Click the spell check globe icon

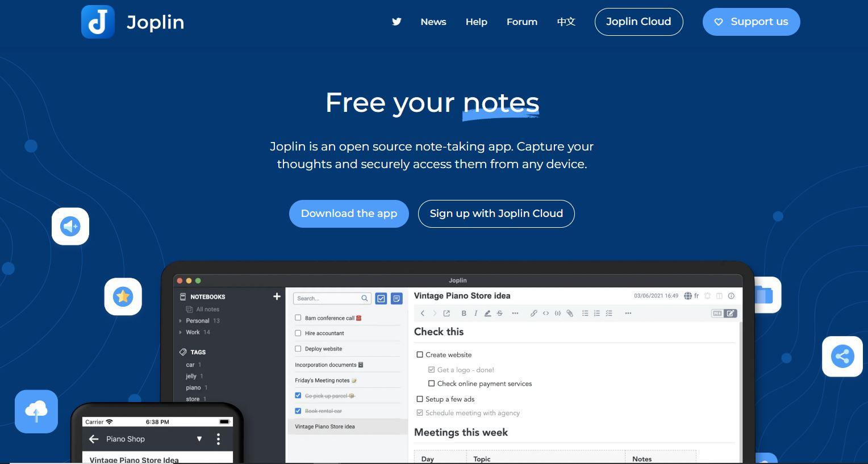pyautogui.click(x=688, y=296)
